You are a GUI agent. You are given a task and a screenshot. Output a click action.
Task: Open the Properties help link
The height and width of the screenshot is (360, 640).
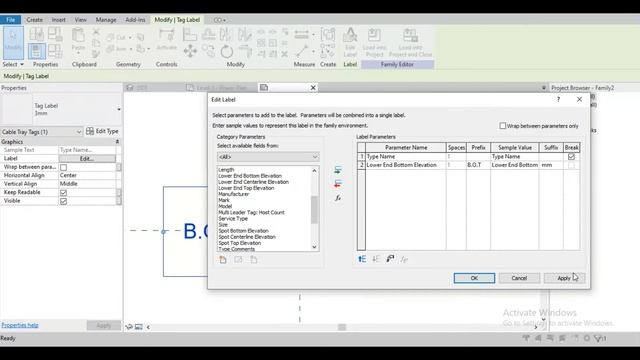(x=20, y=325)
